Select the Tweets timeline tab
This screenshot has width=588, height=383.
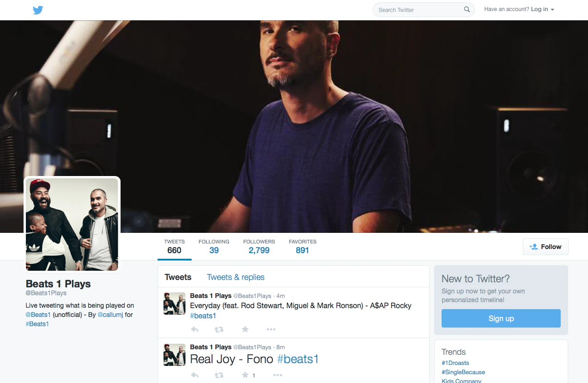pos(178,277)
